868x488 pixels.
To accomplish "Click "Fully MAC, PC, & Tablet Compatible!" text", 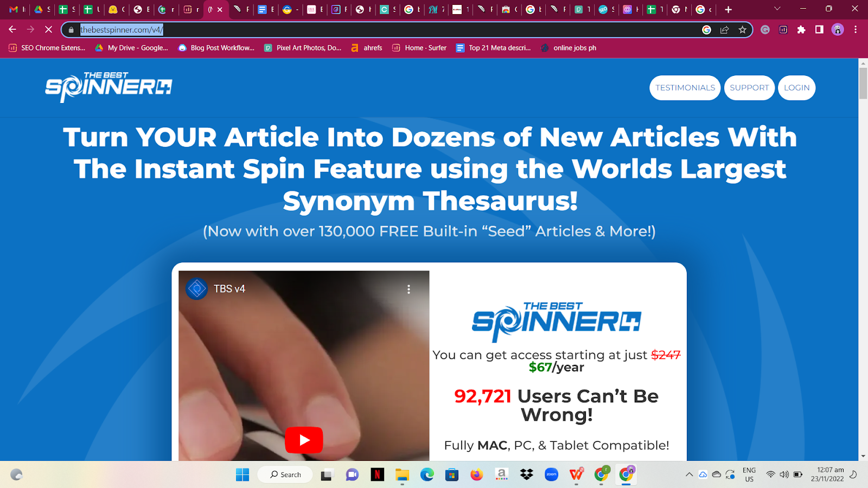I will tap(557, 445).
